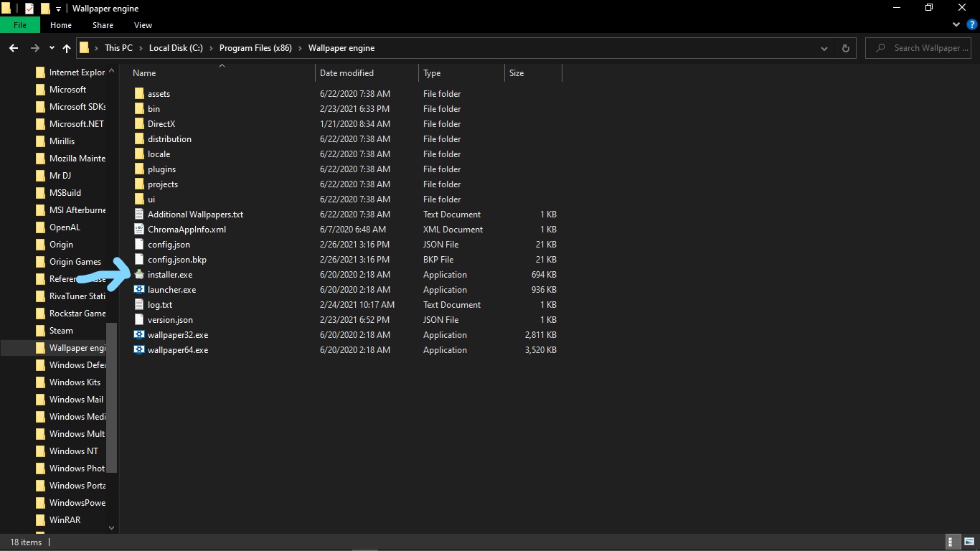Select the launcher.exe application icon

139,290
